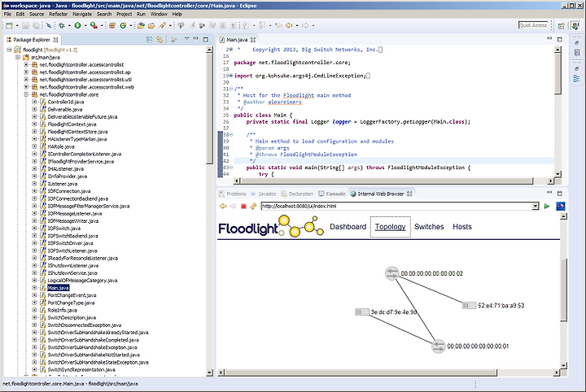Viewport: 586px width, 392px height.
Task: Click the New Java Package toolbar icon
Action: tap(112, 25)
